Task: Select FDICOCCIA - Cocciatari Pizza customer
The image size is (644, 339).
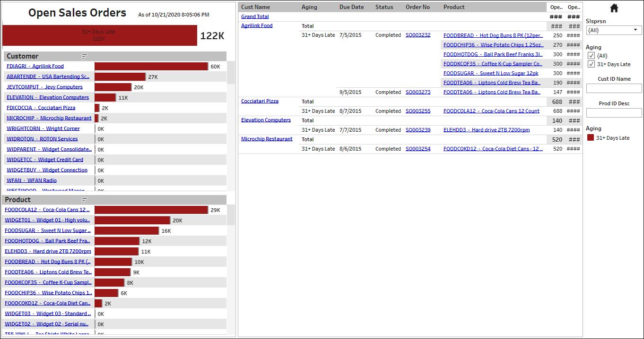Action: [41, 108]
